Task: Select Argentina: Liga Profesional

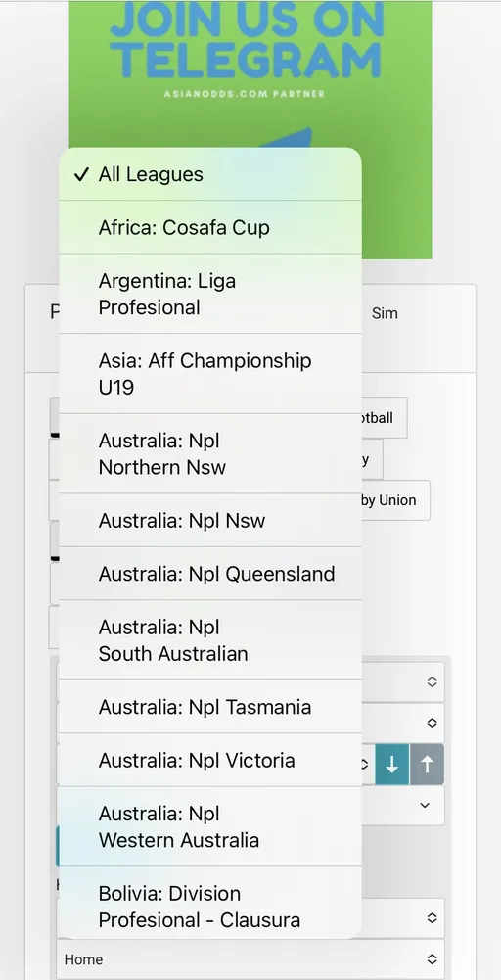Action: click(210, 294)
